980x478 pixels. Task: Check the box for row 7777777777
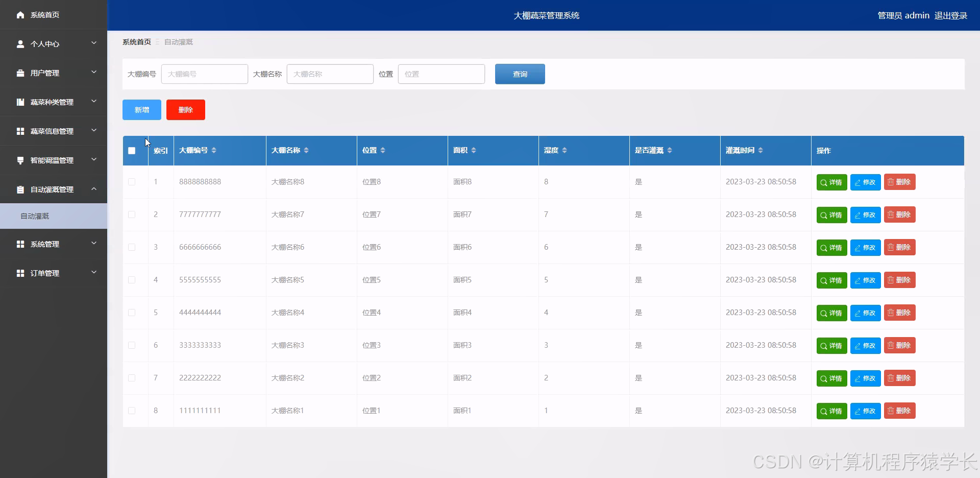pyautogui.click(x=132, y=214)
